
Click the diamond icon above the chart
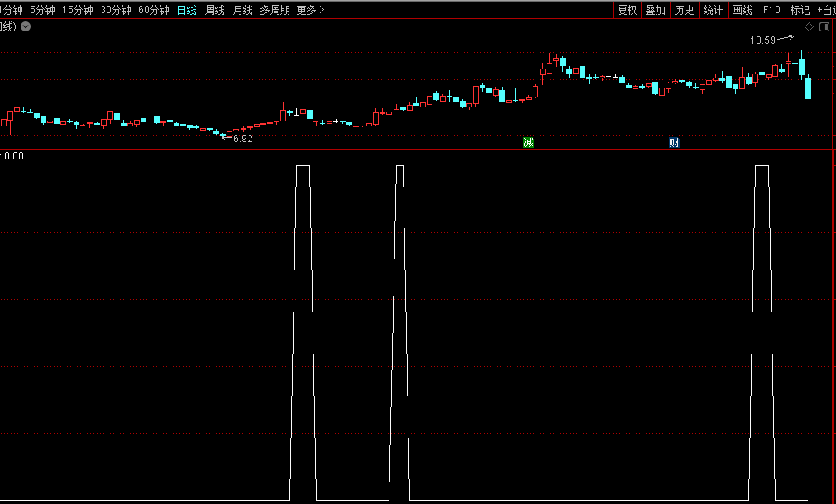(x=808, y=27)
